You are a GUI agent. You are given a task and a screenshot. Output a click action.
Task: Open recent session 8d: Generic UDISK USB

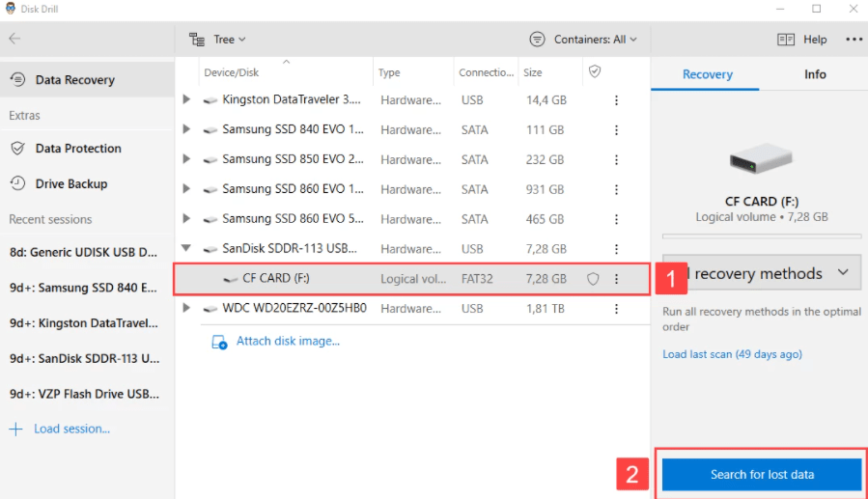pyautogui.click(x=84, y=252)
